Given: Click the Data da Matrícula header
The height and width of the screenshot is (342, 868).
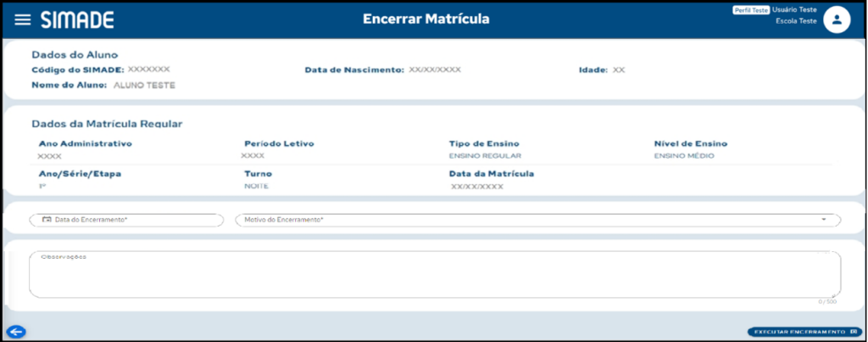Looking at the screenshot, I should tap(492, 173).
